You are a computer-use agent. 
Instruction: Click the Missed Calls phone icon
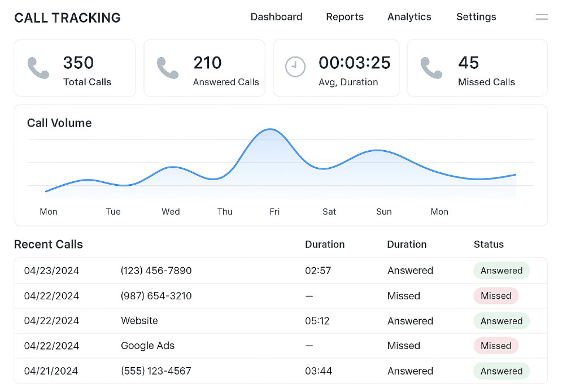click(x=431, y=68)
